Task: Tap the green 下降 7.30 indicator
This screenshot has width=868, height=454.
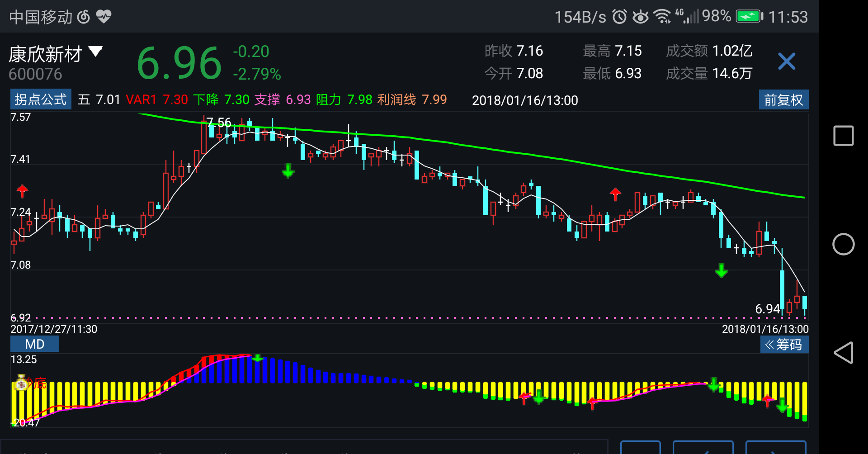Action: point(221,99)
